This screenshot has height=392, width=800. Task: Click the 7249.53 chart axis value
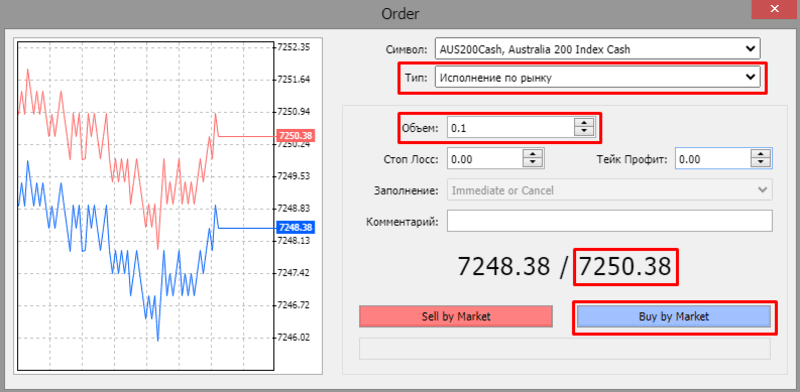(x=293, y=176)
